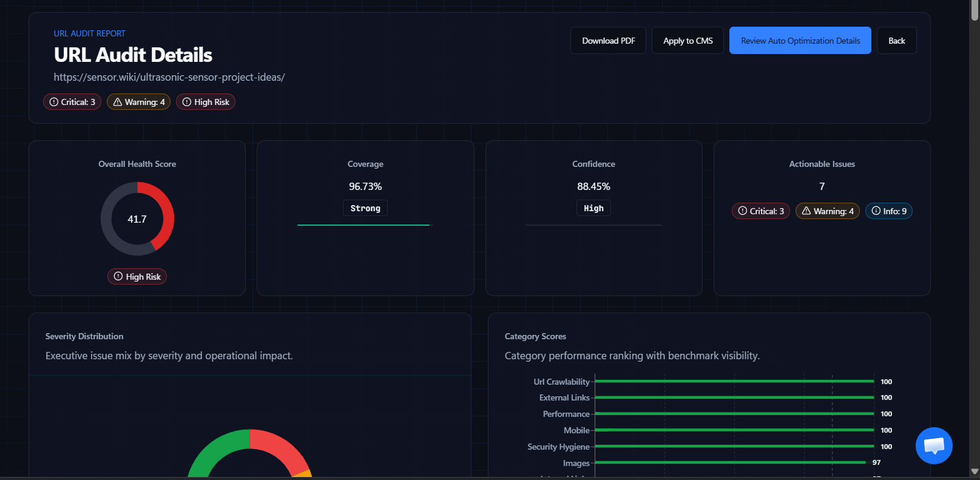Screen dimensions: 980x480
Task: Click the info icon in Info: 9 badge
Action: pyautogui.click(x=876, y=211)
